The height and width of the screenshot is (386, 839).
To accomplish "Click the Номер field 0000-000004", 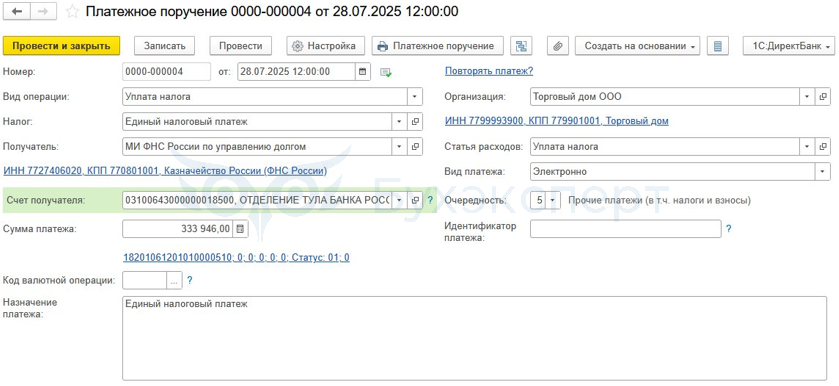I will (x=166, y=72).
